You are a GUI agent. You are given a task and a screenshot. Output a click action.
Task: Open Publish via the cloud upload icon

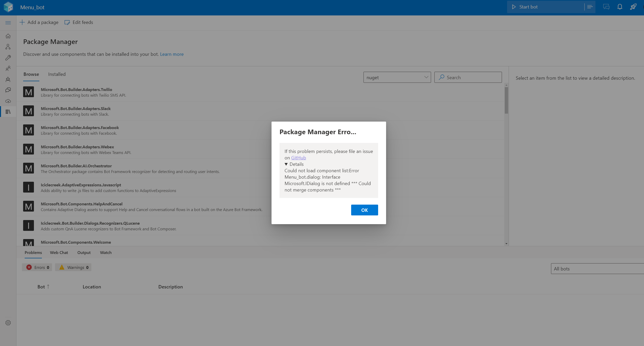[x=8, y=101]
